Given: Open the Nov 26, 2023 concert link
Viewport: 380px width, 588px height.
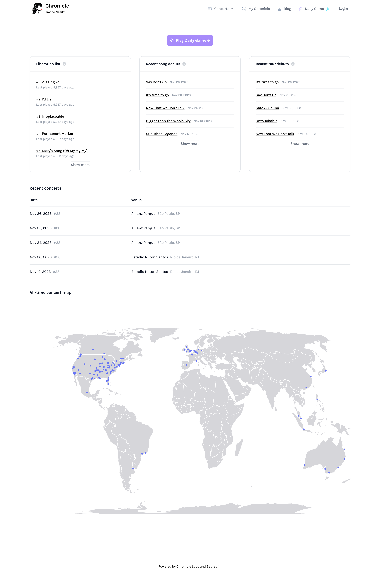Looking at the screenshot, I should tap(41, 213).
